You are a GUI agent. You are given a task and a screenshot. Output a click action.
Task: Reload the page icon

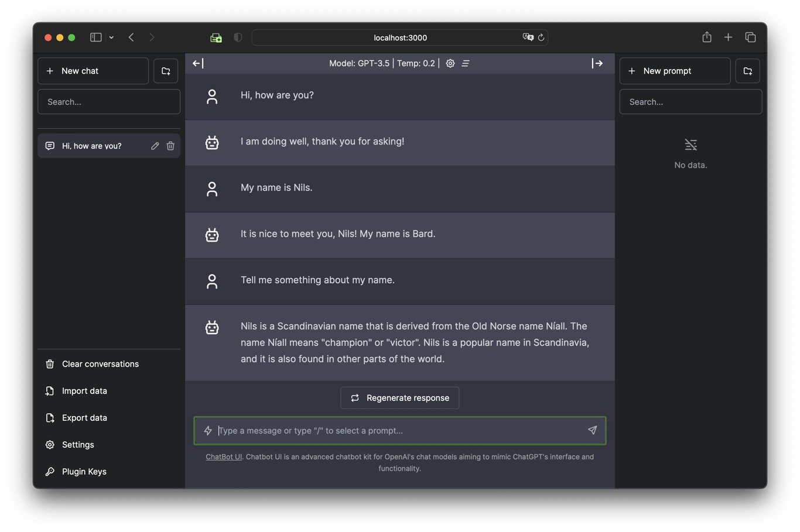click(541, 37)
